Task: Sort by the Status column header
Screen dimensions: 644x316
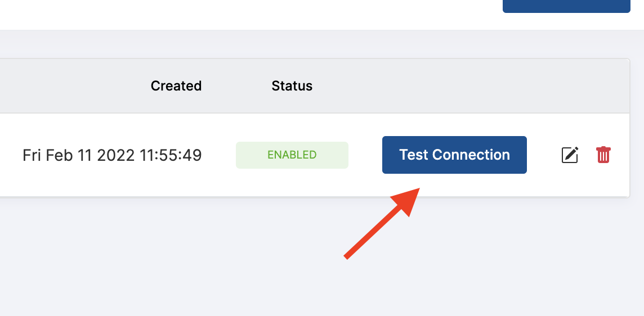Action: pyautogui.click(x=292, y=86)
